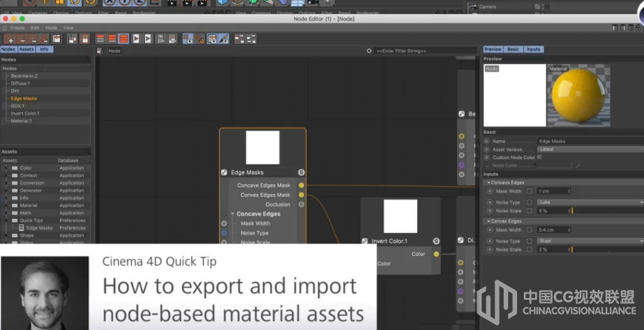Click the Occlusion grey output port

(x=301, y=204)
